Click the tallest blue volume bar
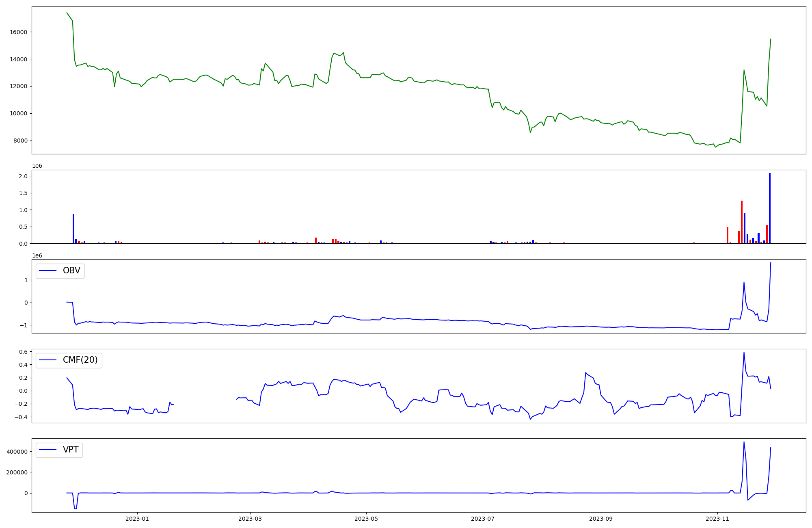812x528 pixels. coord(769,208)
